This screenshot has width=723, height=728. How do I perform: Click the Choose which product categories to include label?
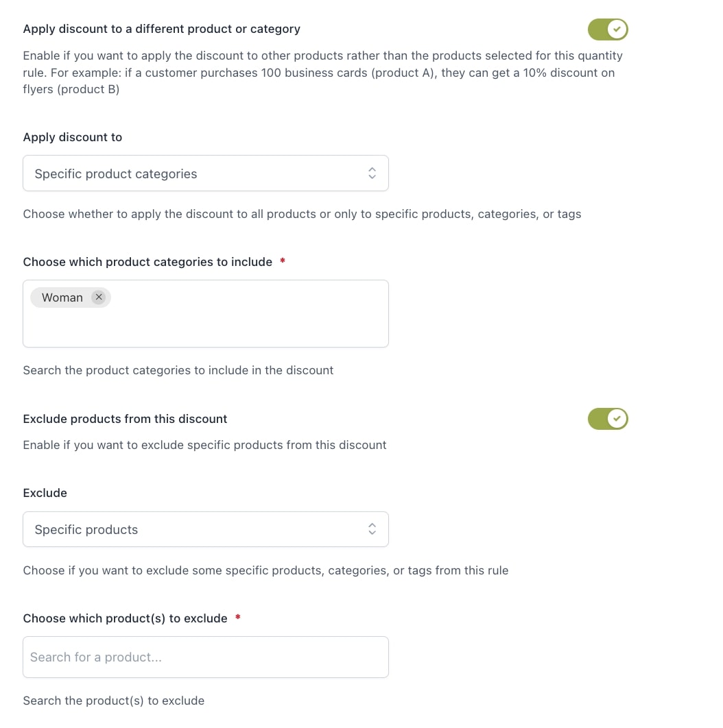click(x=147, y=262)
